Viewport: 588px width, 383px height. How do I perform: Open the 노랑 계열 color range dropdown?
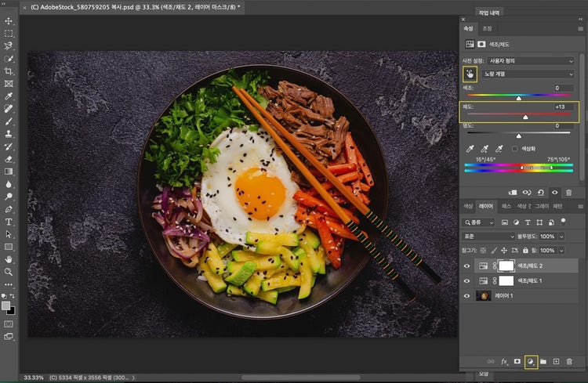coord(528,74)
